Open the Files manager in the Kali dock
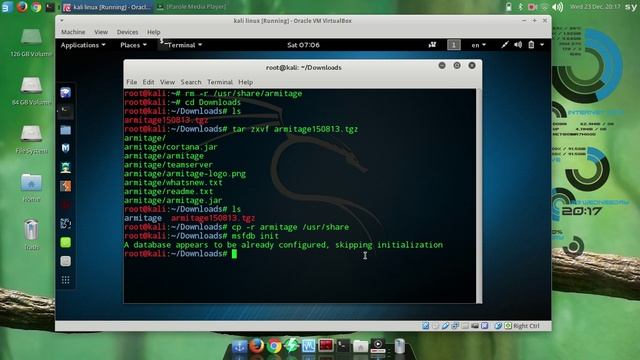 point(65,130)
